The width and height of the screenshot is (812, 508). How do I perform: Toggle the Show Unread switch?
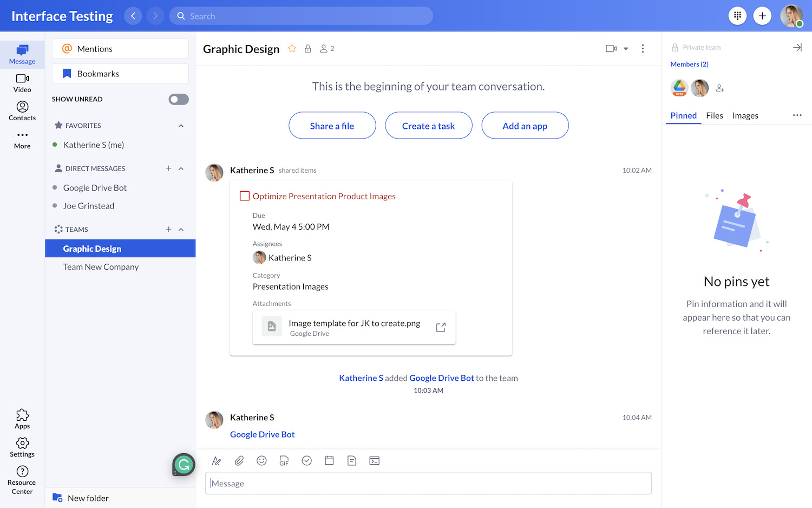click(179, 99)
